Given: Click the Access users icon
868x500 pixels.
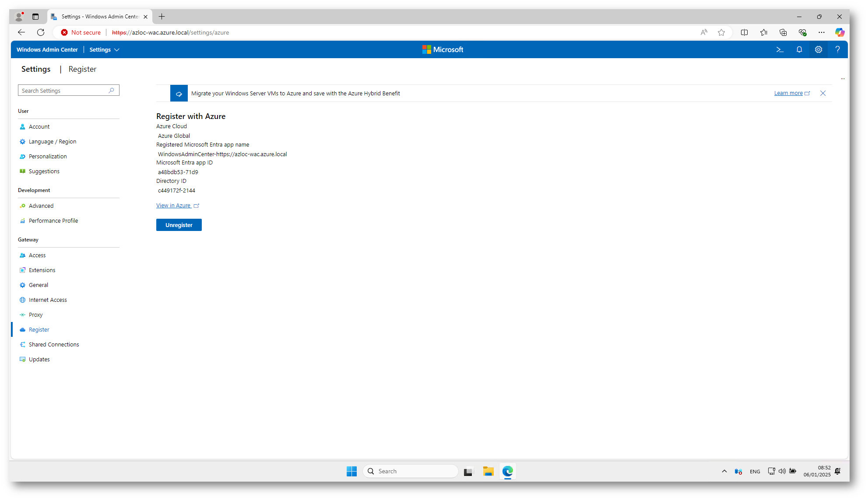Looking at the screenshot, I should click(22, 255).
